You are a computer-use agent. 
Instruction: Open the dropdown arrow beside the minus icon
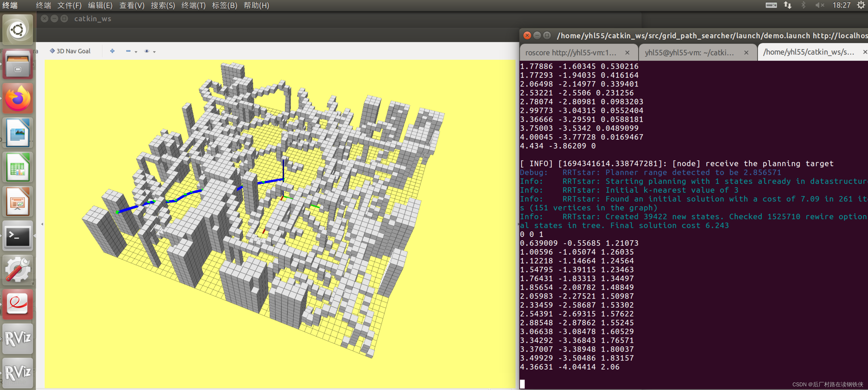tap(136, 52)
